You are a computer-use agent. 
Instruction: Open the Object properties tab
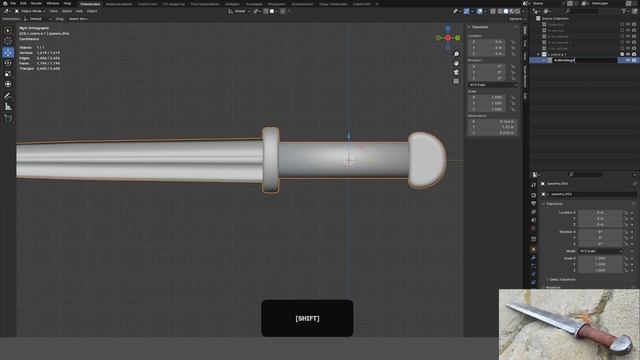533,249
